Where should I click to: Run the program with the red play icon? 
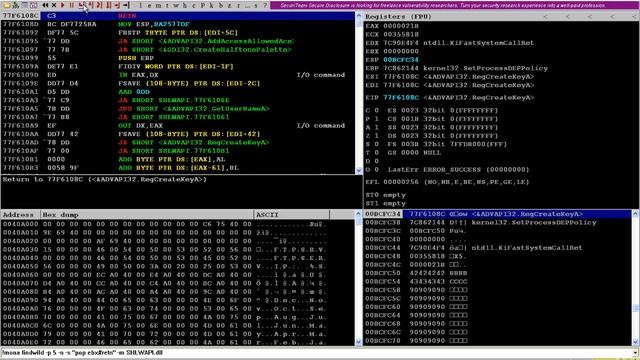click(x=62, y=5)
